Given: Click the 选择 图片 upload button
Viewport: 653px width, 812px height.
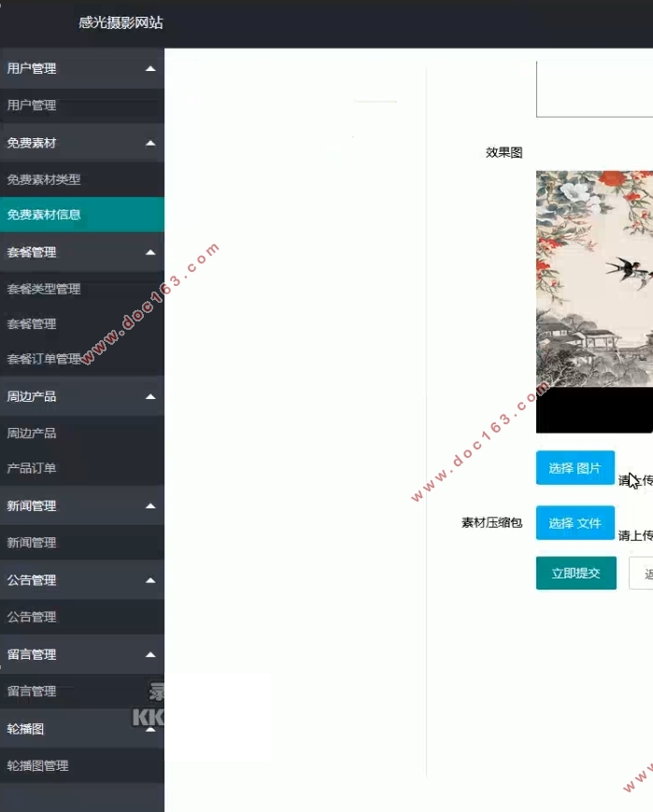Looking at the screenshot, I should pos(575,468).
